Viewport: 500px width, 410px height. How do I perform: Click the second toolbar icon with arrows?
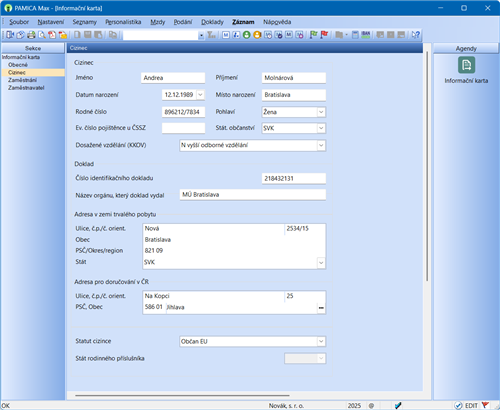click(x=20, y=35)
